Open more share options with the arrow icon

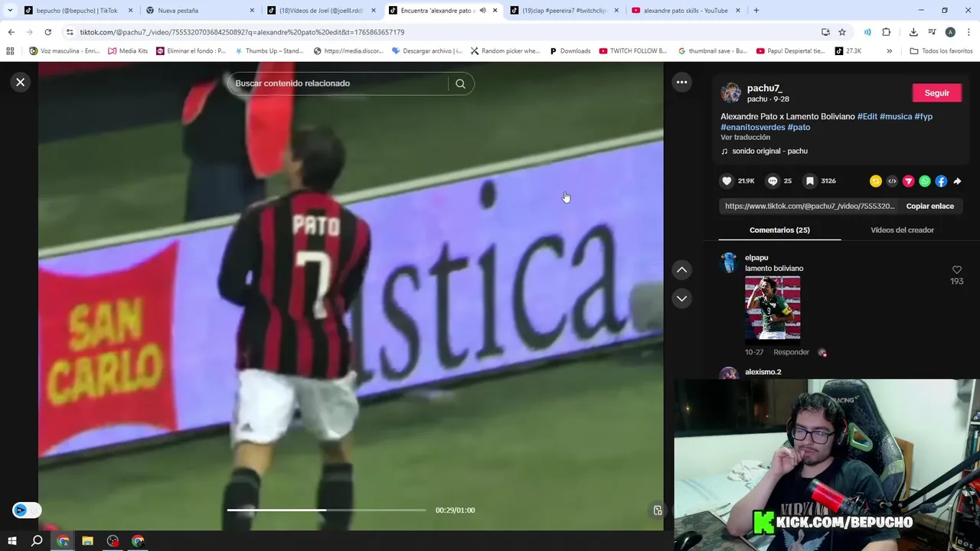coord(957,181)
